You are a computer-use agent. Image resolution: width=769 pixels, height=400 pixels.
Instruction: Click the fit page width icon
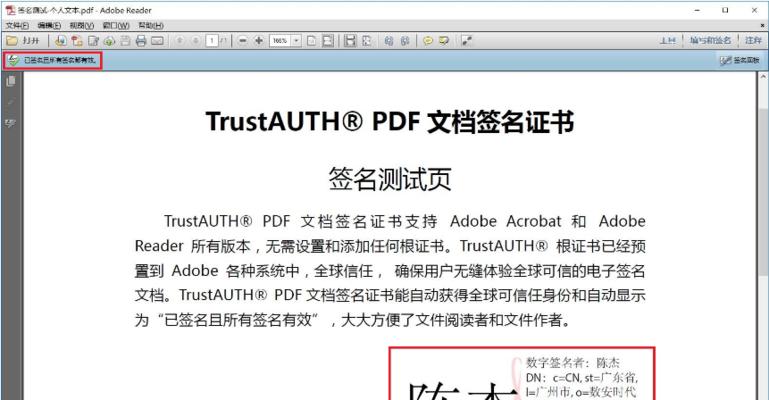point(328,41)
